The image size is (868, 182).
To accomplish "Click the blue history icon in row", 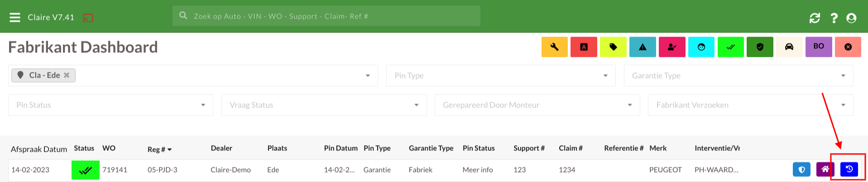I will [x=849, y=169].
